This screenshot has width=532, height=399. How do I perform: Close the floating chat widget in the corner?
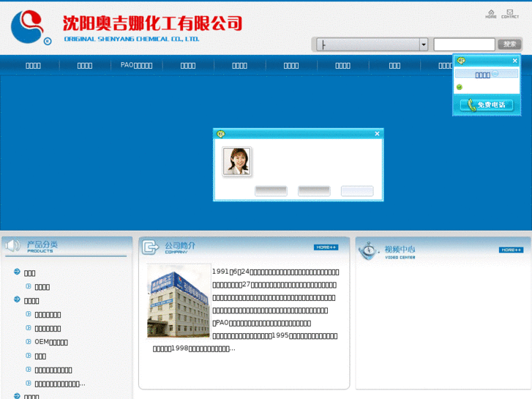click(514, 61)
